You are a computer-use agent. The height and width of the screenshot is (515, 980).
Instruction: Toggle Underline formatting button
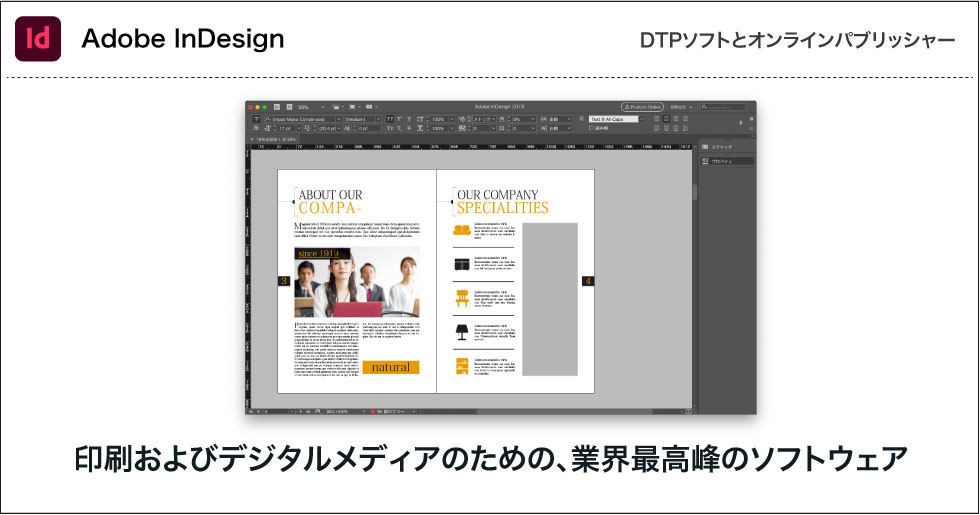[409, 119]
